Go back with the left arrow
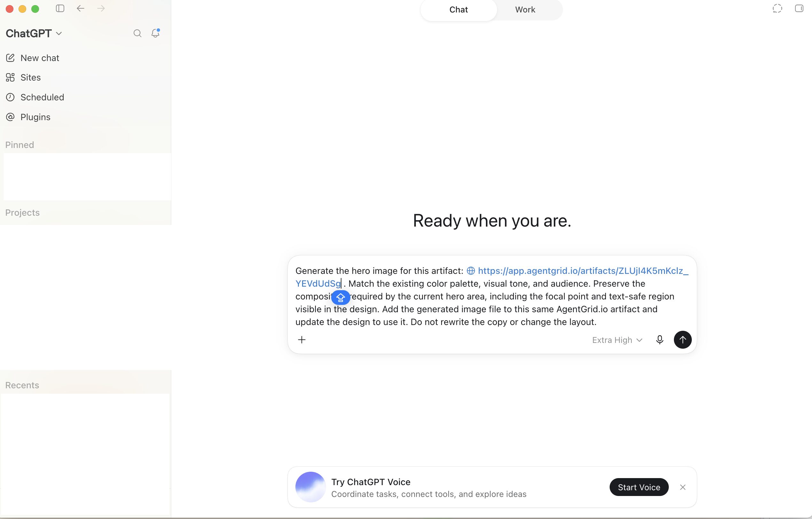Viewport: 812px width, 519px height. tap(80, 8)
